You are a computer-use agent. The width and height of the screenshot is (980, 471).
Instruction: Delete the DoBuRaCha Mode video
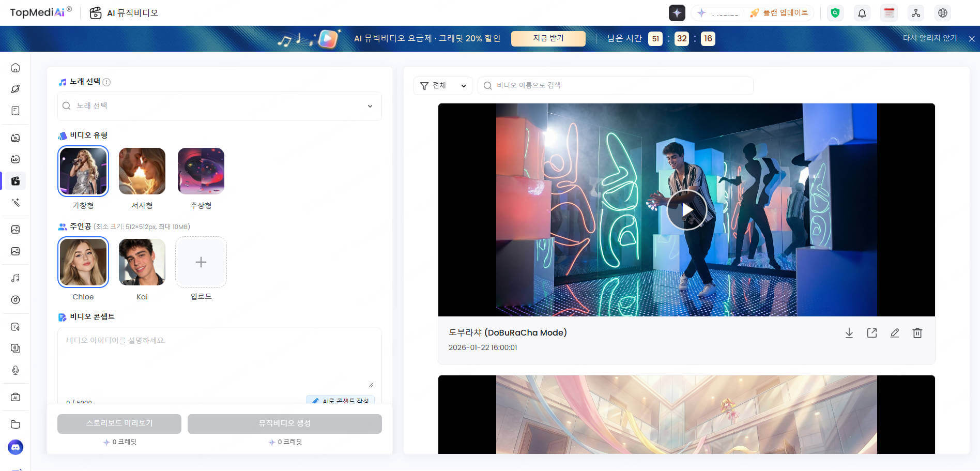click(917, 333)
